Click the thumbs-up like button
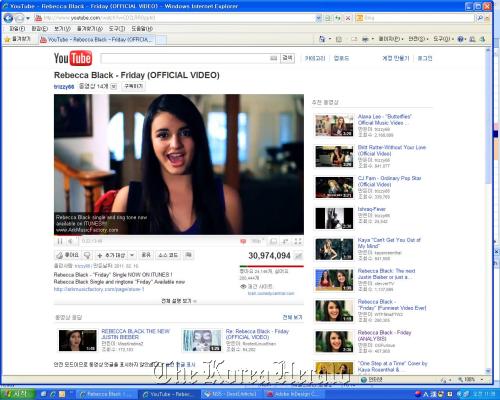The height and width of the screenshot is (400, 500). (x=68, y=255)
